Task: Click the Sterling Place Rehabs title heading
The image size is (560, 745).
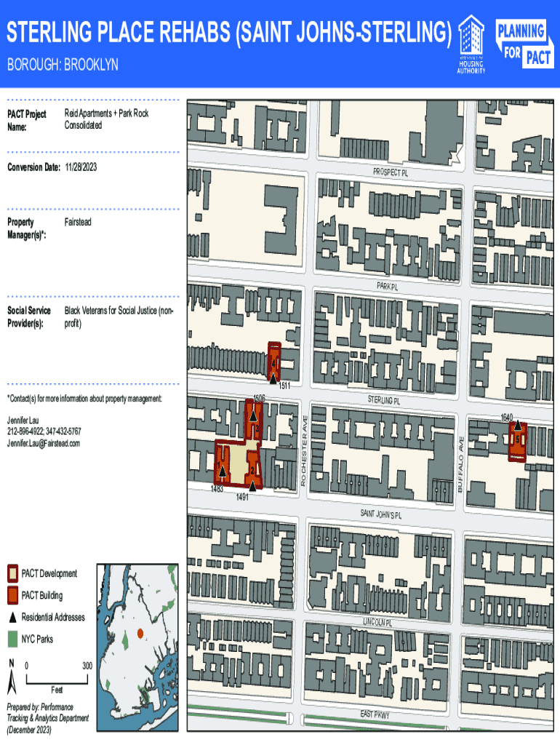Action: 228,33
